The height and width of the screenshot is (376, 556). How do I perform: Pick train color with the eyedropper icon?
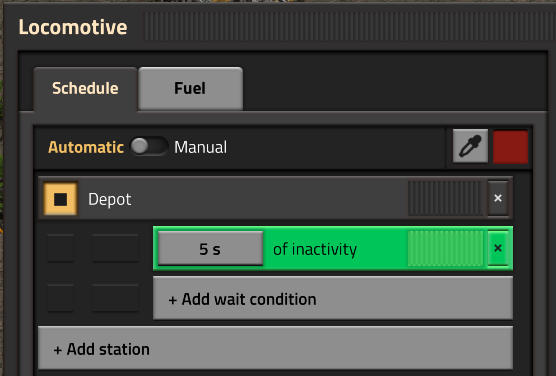click(x=470, y=146)
